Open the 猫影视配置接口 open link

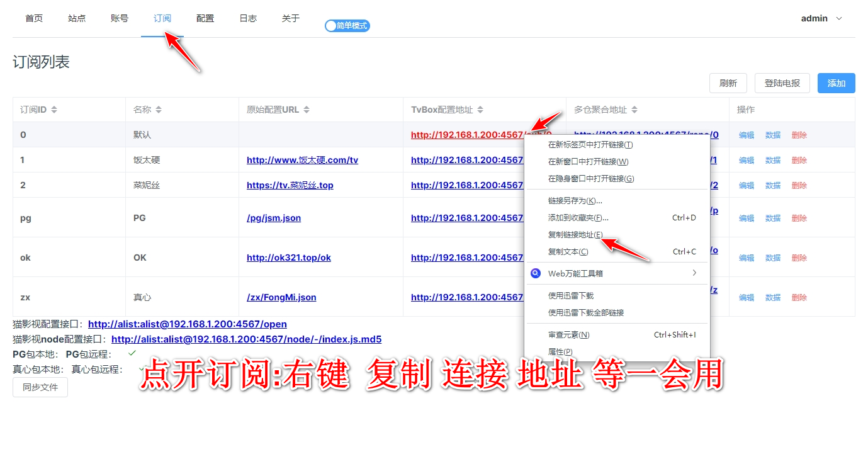[188, 324]
